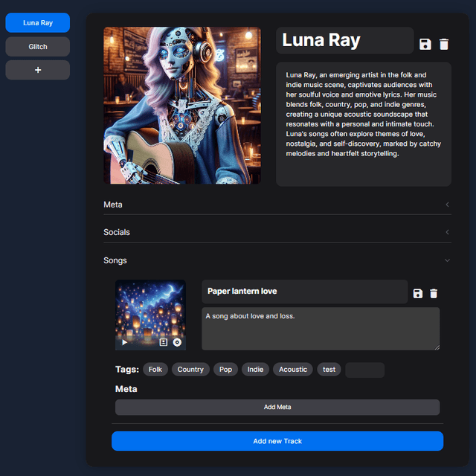Expand the Socials section

pyautogui.click(x=277, y=232)
